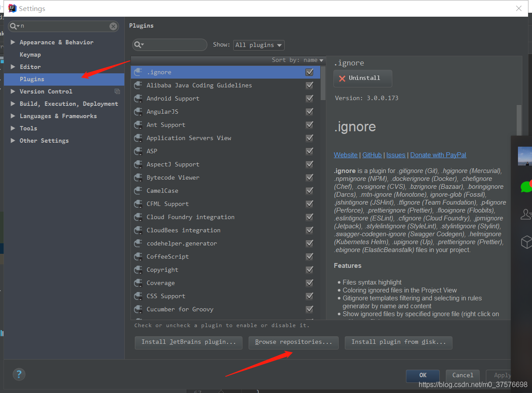Click the plugin icon beside Ant Support

click(x=138, y=125)
